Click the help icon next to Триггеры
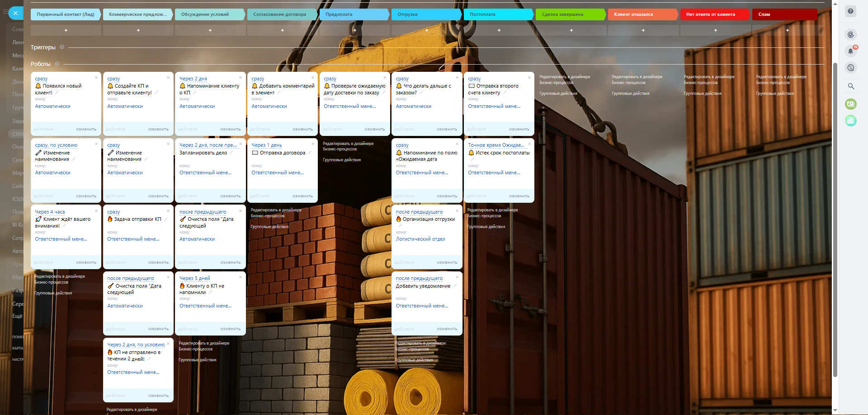This screenshot has width=868, height=415. [x=62, y=47]
